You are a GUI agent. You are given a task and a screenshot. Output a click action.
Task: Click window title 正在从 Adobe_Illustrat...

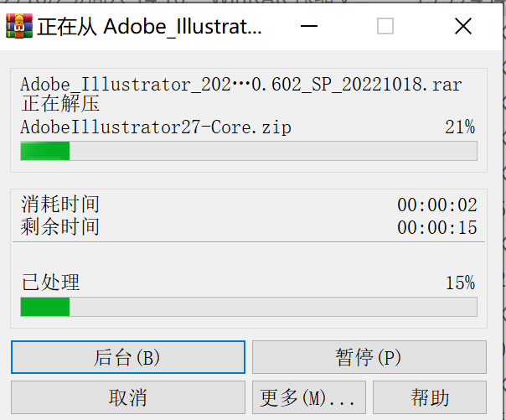click(149, 27)
